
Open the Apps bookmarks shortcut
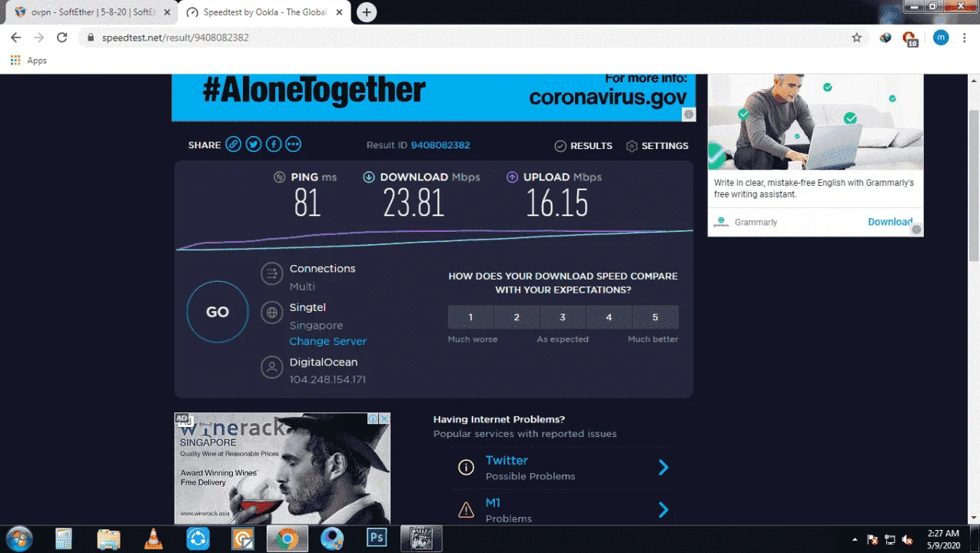(28, 61)
